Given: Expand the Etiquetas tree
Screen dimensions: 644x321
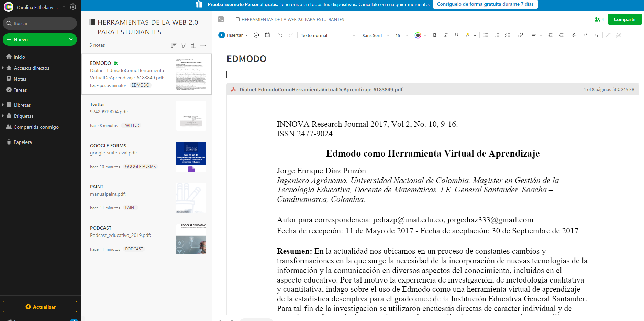Looking at the screenshot, I should tap(3, 116).
